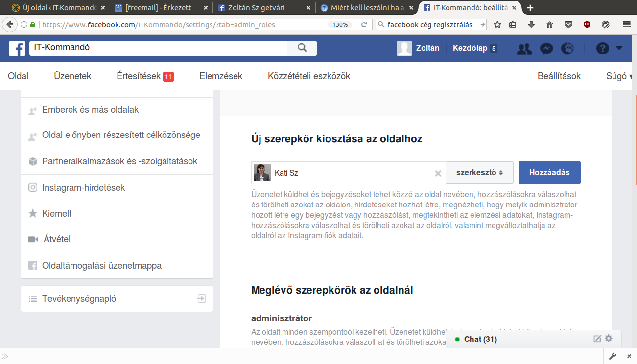Screen dimensions: 637x364
Task: Go to Zoltán profile link
Action: 427,48
